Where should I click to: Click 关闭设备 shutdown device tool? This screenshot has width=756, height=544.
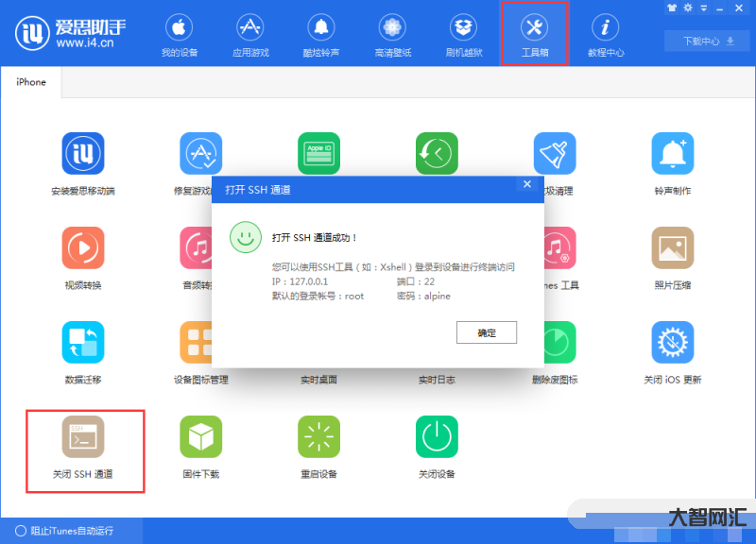tap(437, 447)
